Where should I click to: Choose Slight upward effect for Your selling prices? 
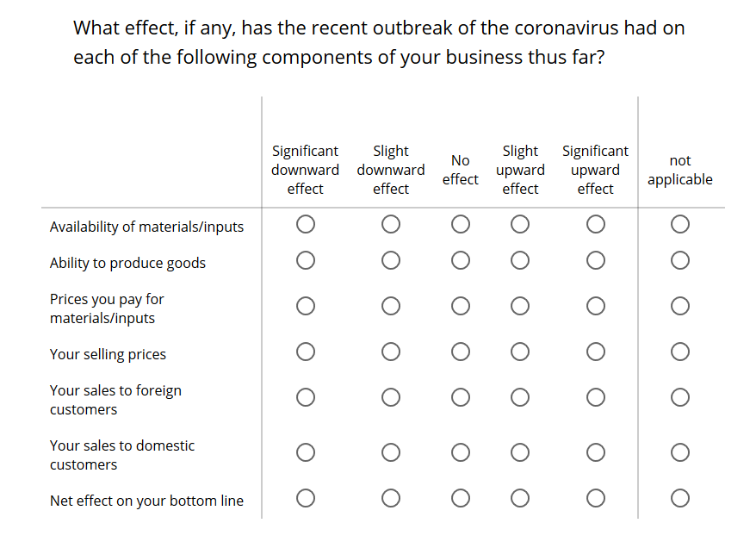tap(520, 352)
